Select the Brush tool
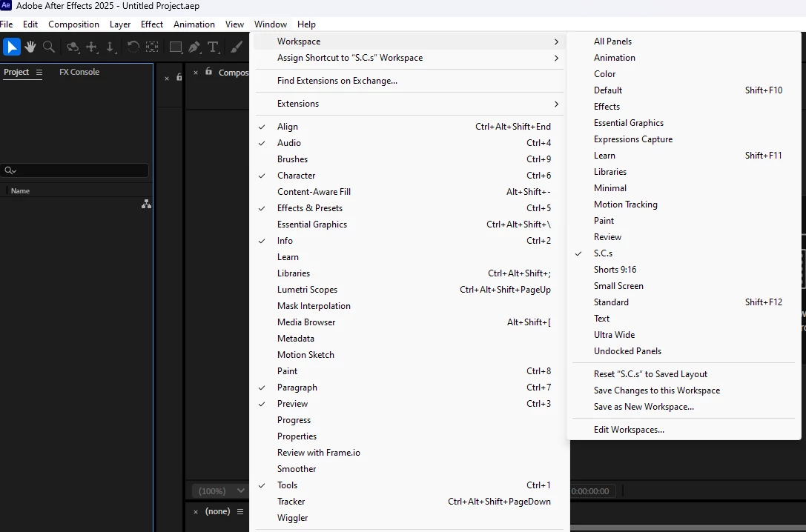 [237, 47]
